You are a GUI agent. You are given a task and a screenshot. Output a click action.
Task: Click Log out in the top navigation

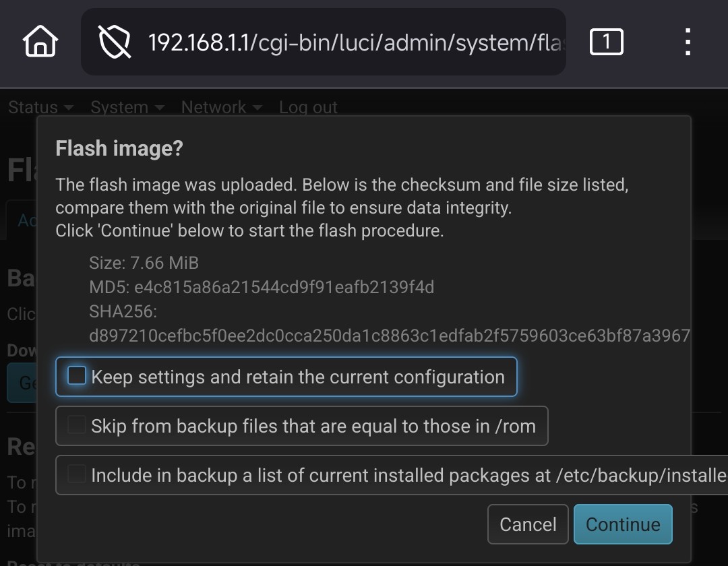308,107
